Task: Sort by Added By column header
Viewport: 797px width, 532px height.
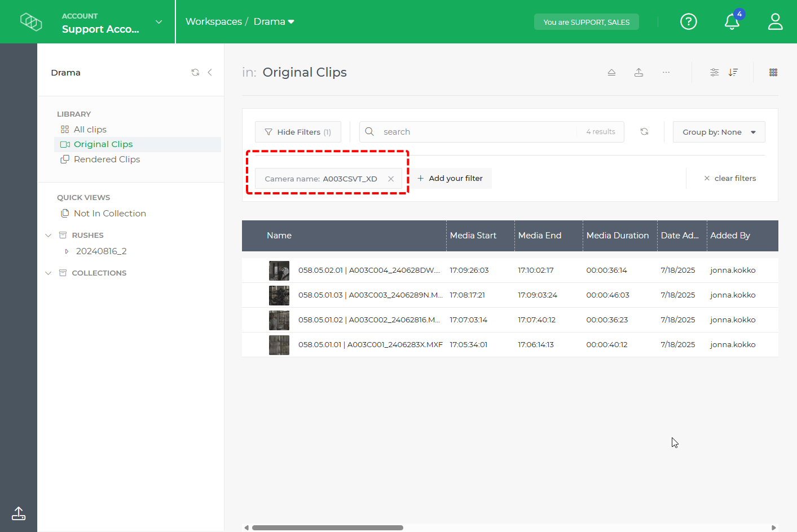Action: [730, 236]
